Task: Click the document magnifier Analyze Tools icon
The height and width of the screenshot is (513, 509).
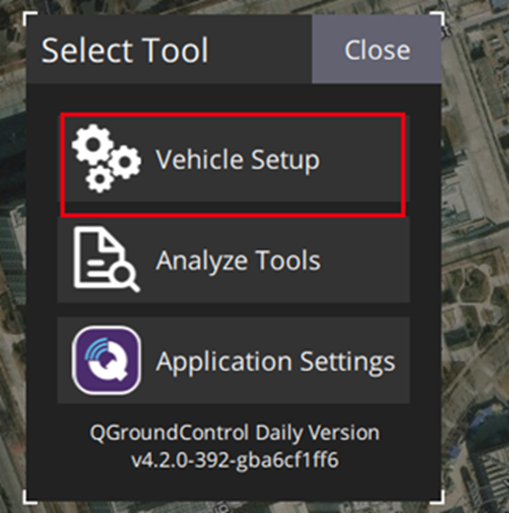Action: (x=106, y=260)
